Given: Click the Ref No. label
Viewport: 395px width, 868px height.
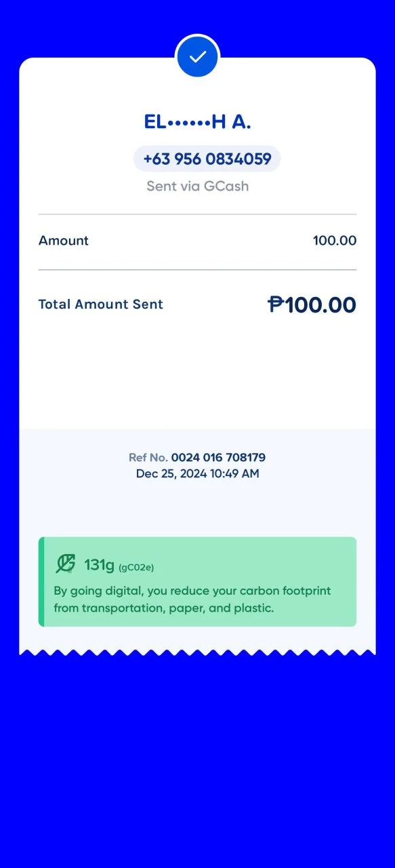Looking at the screenshot, I should point(148,458).
